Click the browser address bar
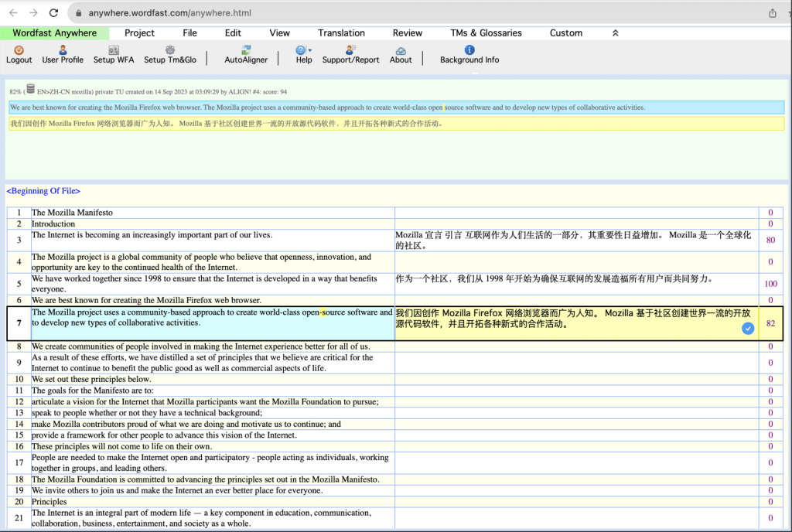The width and height of the screenshot is (792, 532). pos(387,13)
